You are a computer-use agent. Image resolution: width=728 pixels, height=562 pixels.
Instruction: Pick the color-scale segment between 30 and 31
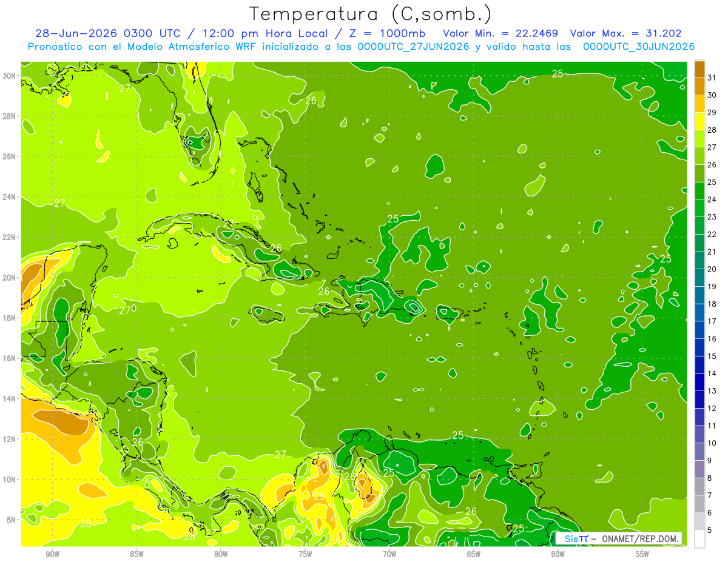click(x=699, y=87)
